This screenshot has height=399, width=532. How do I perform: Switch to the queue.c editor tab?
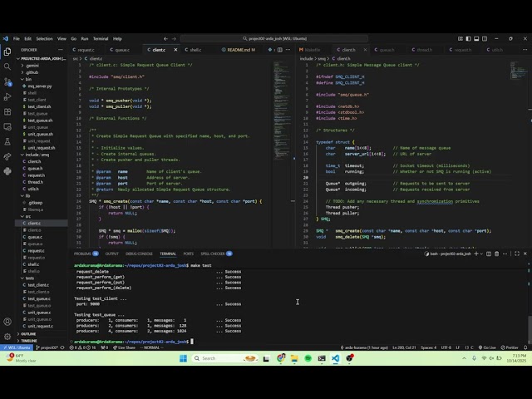pyautogui.click(x=122, y=50)
